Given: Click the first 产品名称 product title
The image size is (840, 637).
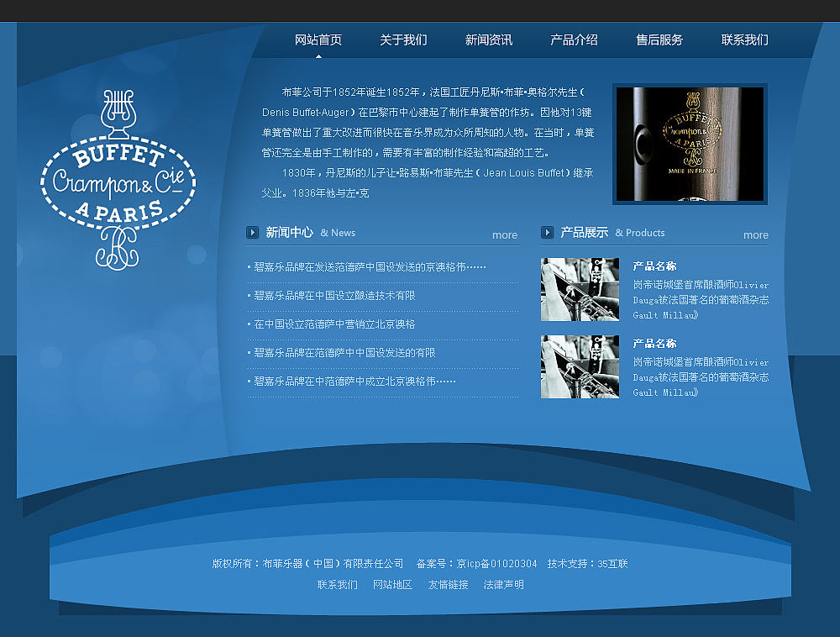Looking at the screenshot, I should point(654,266).
